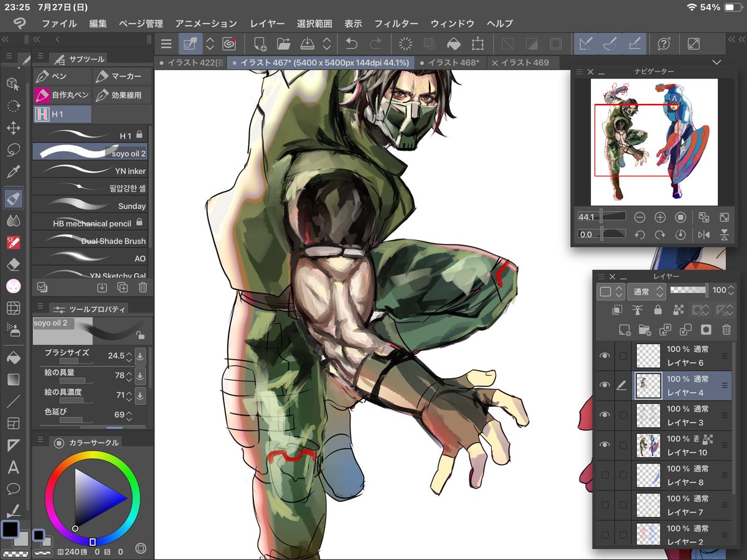Delete layer with trash icon in Layer panel
Image resolution: width=747 pixels, height=560 pixels.
pos(726,330)
